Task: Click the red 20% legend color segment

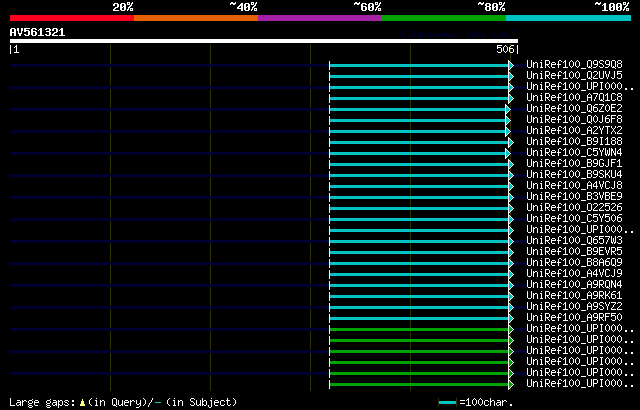Action: [x=72, y=18]
